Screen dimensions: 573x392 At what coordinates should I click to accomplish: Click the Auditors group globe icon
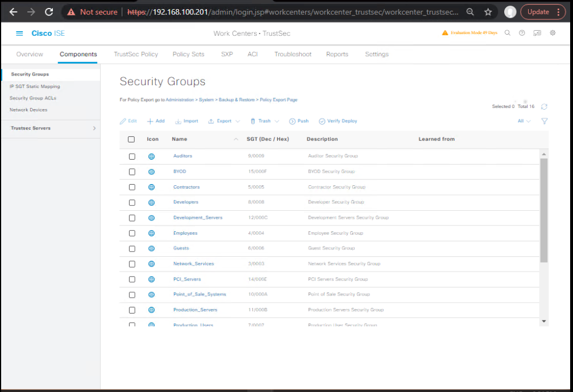pyautogui.click(x=151, y=156)
